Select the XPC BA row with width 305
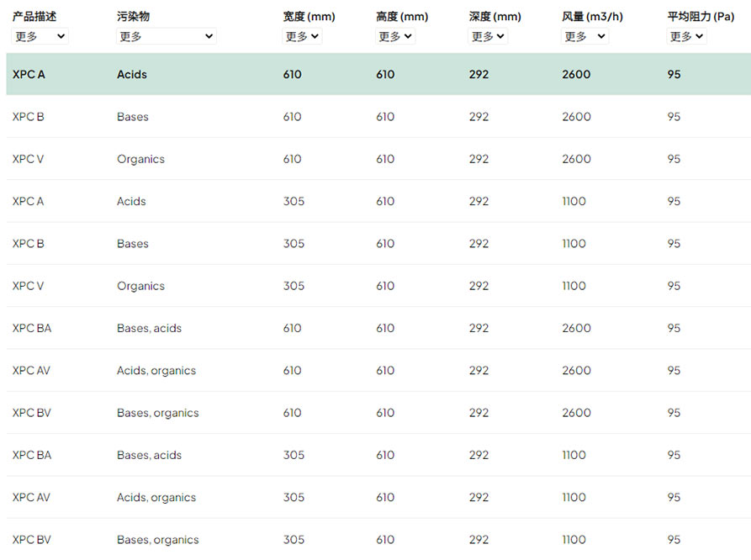 click(378, 455)
